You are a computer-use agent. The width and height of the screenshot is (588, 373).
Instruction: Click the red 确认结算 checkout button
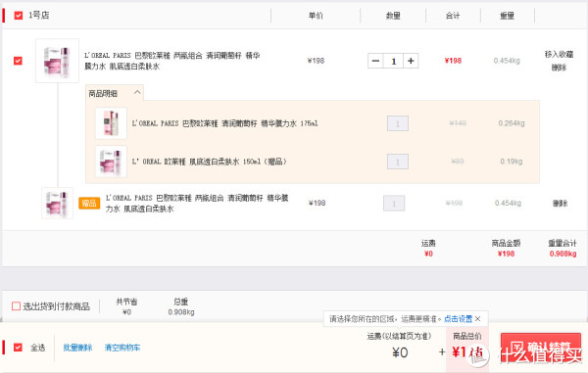(x=541, y=348)
